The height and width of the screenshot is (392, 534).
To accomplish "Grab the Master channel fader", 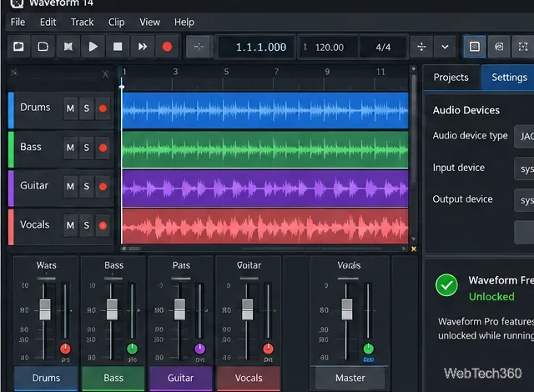I will pos(347,309).
